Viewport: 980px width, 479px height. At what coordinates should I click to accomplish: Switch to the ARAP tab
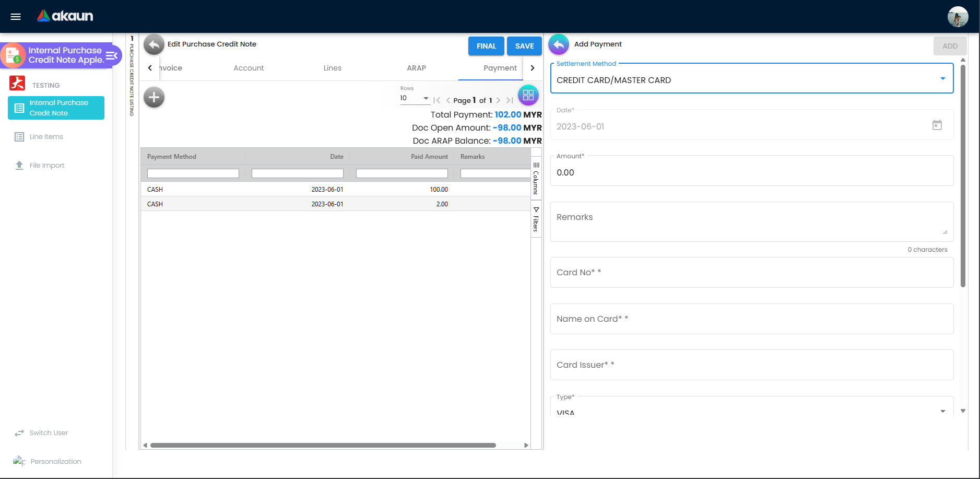coord(417,68)
